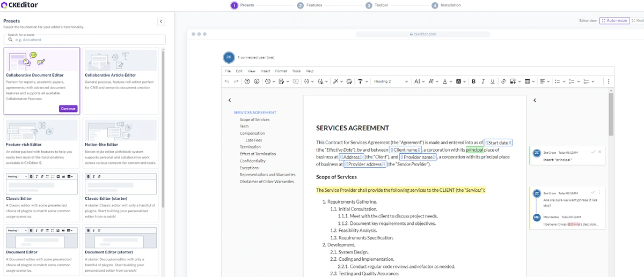Click the undo arrow in editor toolbar
The width and height of the screenshot is (644, 277).
coord(228,81)
